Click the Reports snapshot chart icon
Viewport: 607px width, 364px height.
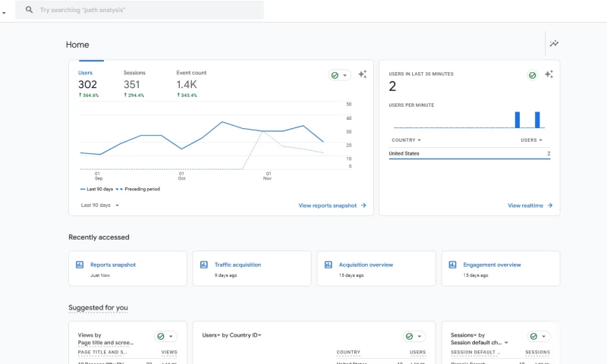tap(80, 265)
